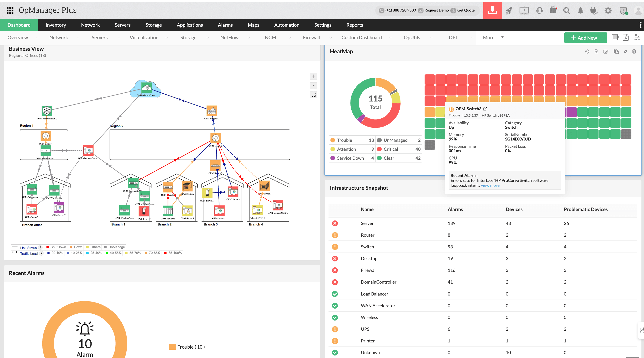This screenshot has width=644, height=358.
Task: Click the Service Down count row
Action: tap(352, 158)
